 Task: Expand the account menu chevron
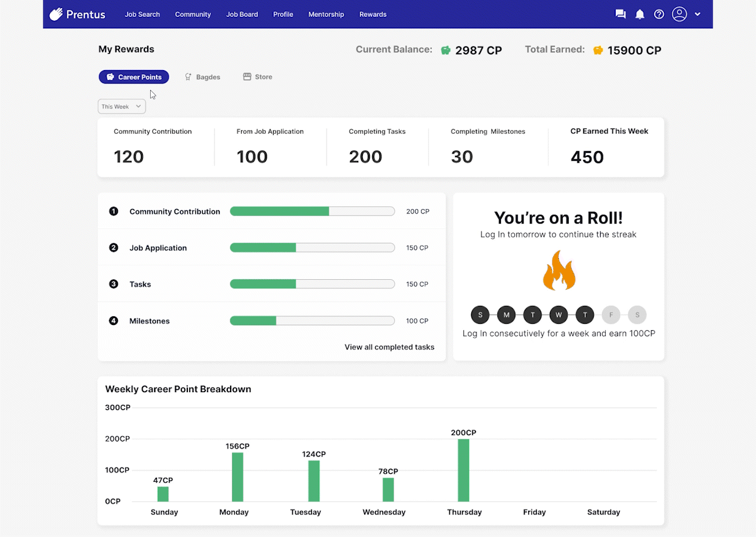coord(697,14)
